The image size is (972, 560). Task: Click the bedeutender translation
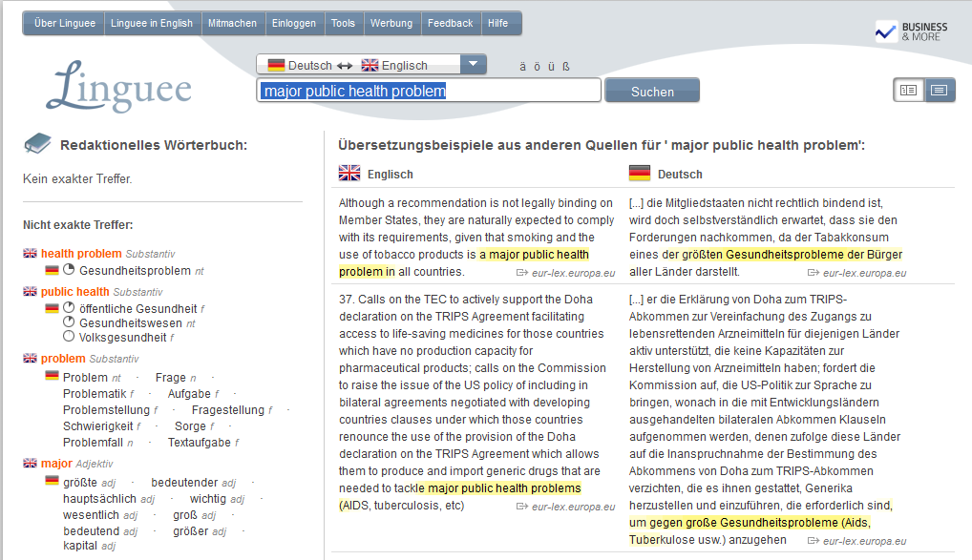(x=184, y=483)
